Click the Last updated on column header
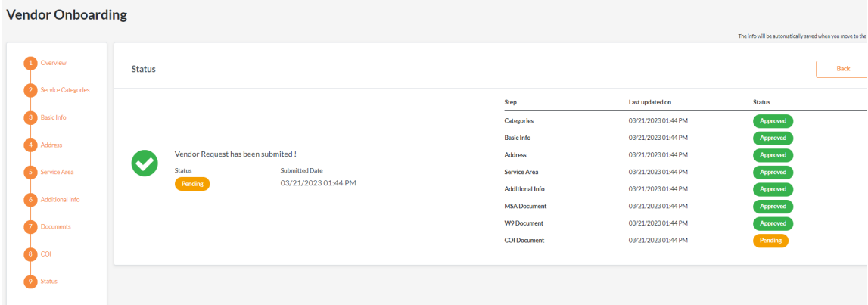The image size is (868, 305). (x=650, y=102)
